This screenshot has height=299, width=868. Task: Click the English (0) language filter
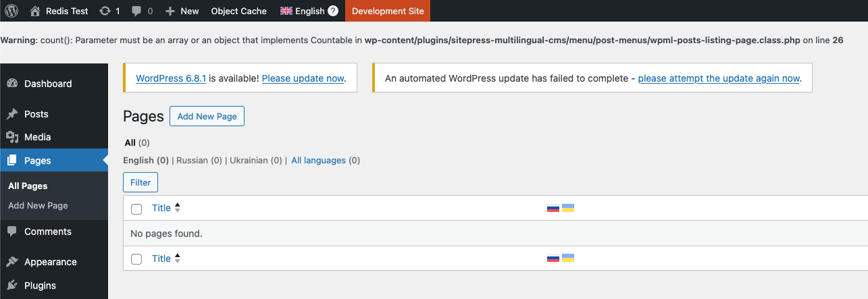146,161
